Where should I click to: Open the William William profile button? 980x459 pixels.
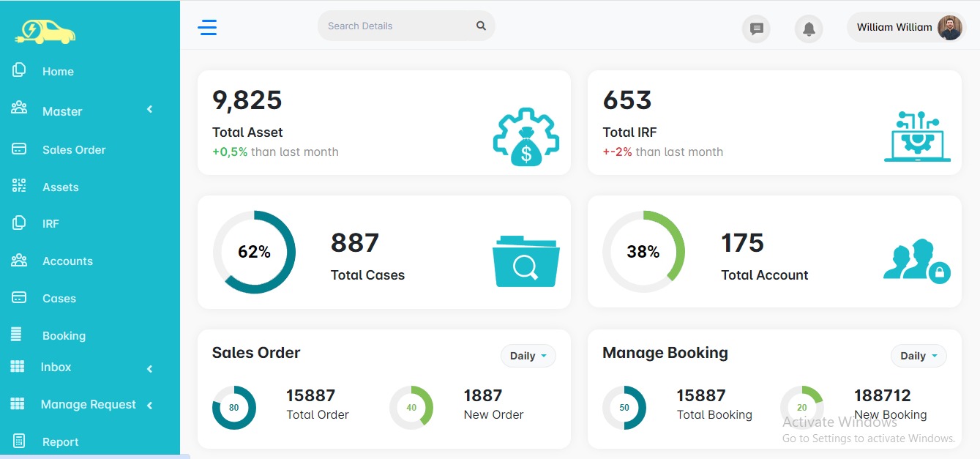tap(906, 28)
